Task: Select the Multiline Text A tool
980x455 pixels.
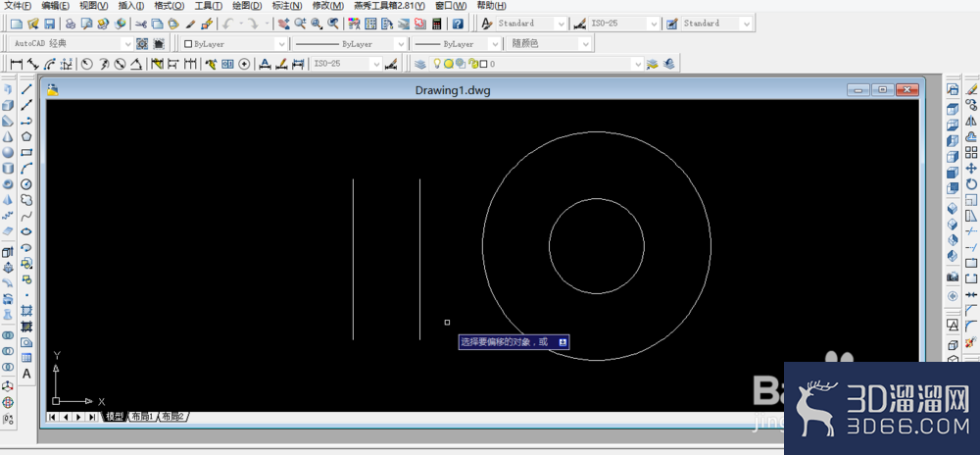Action: point(26,374)
